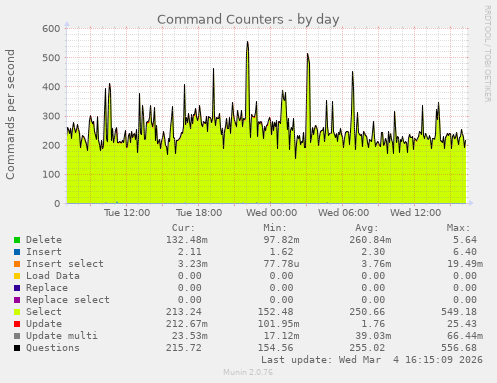The height and width of the screenshot is (383, 497).
Task: Click the Questions max value 556.68
Action: (459, 348)
